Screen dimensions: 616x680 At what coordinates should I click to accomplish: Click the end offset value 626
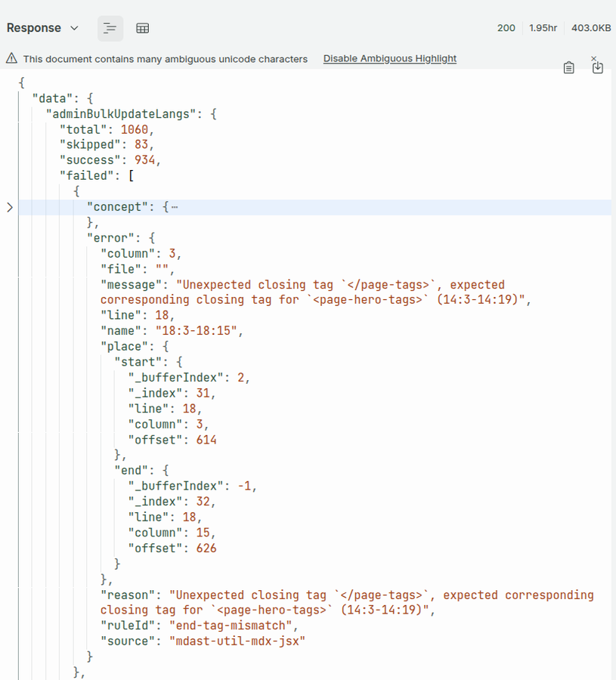206,549
